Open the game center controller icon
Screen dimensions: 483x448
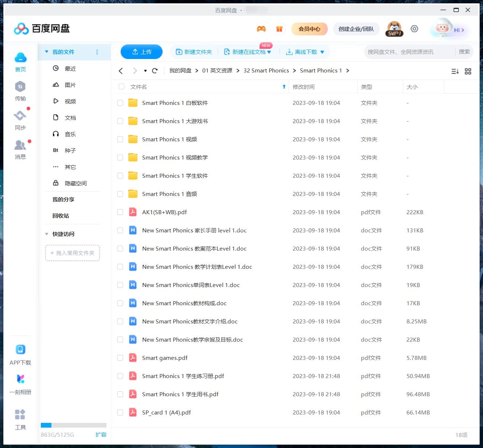(261, 29)
